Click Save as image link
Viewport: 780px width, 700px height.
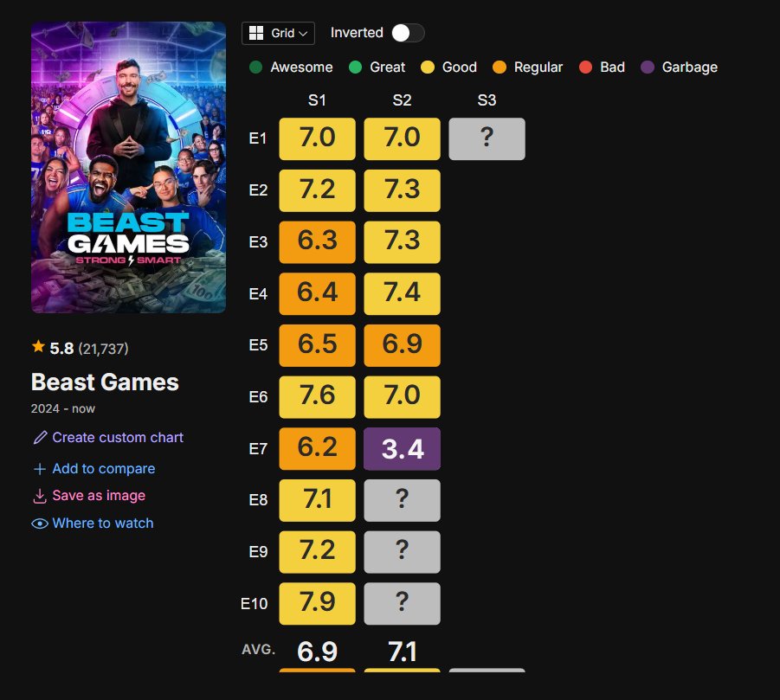(x=99, y=496)
